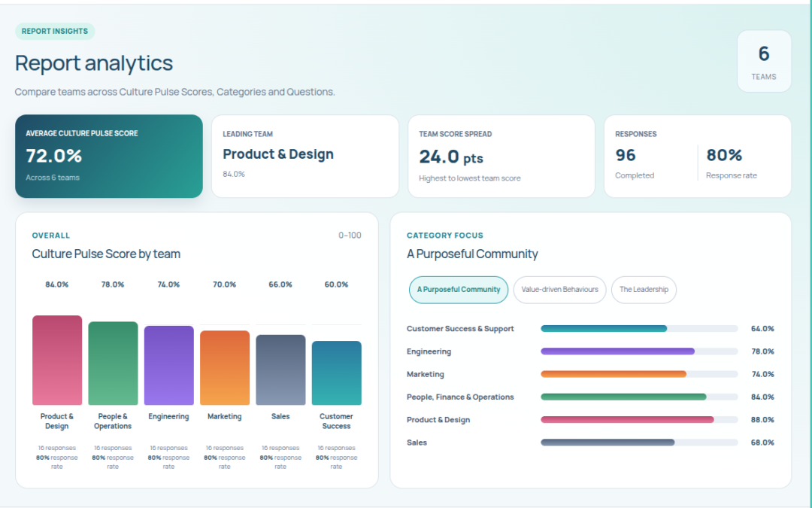Image resolution: width=812 pixels, height=508 pixels.
Task: Select the Sales grey bar
Action: click(280, 370)
